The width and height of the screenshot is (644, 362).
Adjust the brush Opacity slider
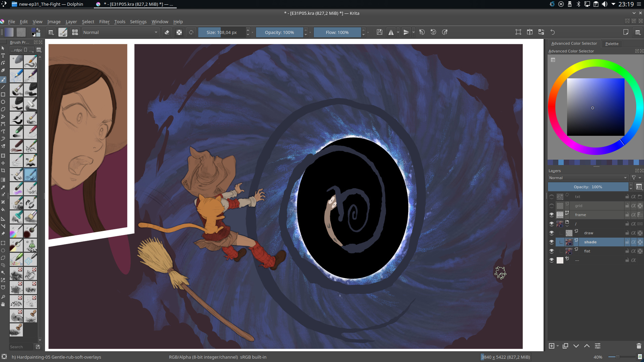(279, 32)
